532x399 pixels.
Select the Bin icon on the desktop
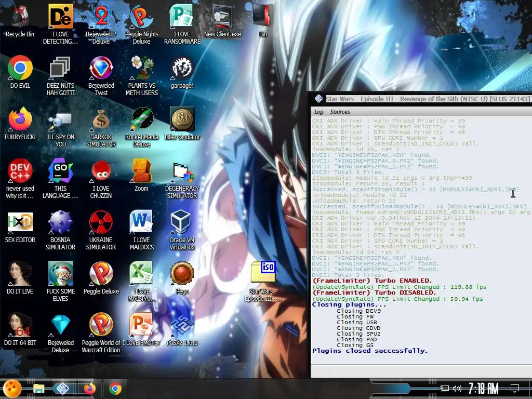(x=263, y=21)
